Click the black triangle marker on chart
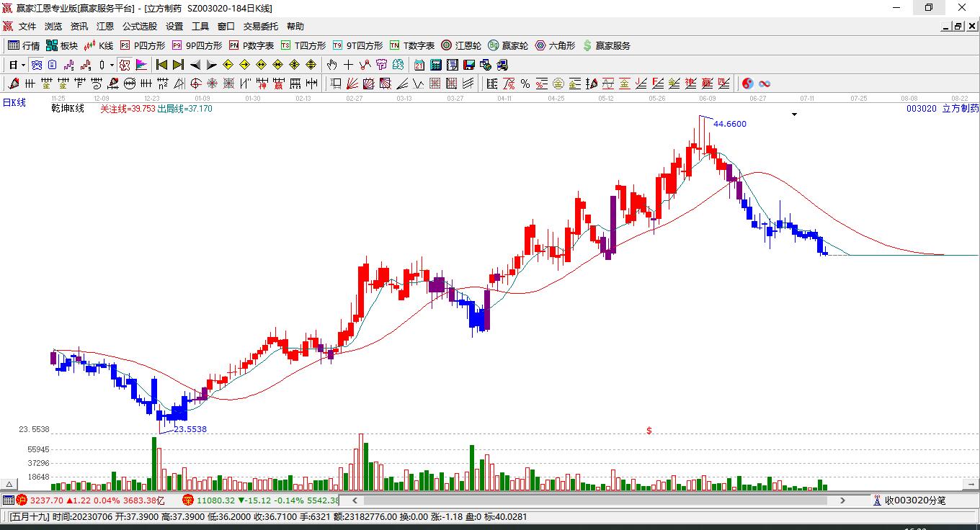Image resolution: width=980 pixels, height=530 pixels. 794,114
